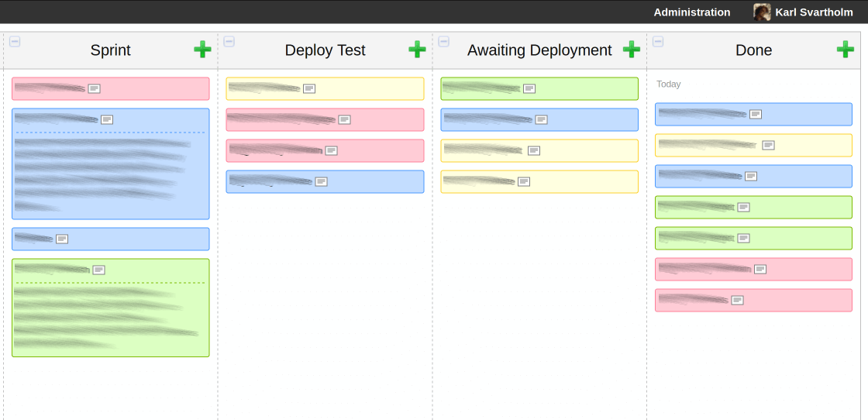Open the Administration menu
Viewport: 868px width, 420px height.
tap(691, 12)
